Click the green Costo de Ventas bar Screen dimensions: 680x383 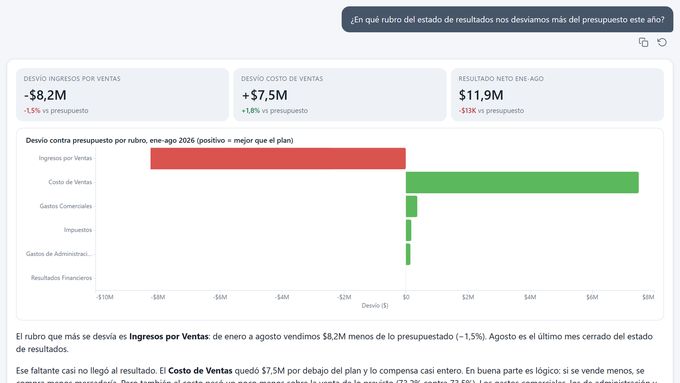(522, 182)
